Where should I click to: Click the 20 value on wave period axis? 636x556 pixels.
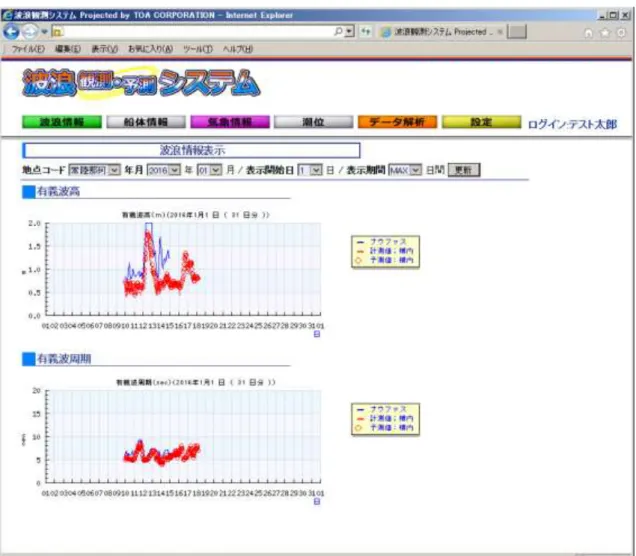[37, 391]
